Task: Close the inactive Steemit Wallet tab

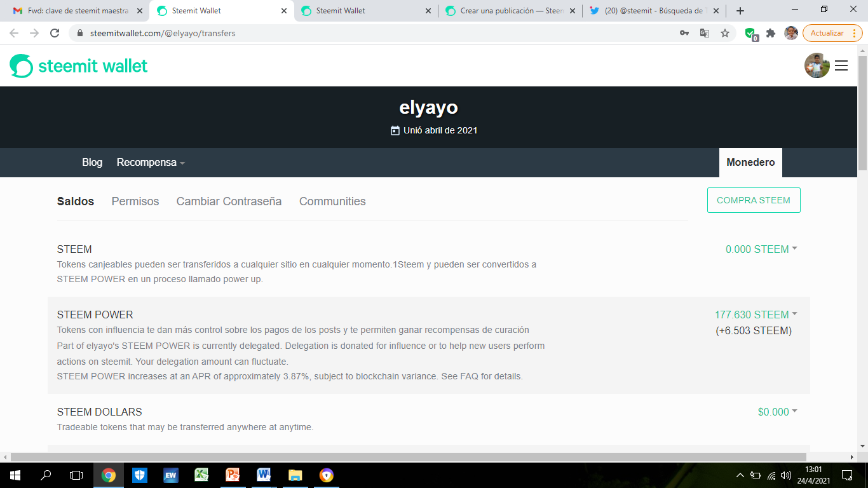Action: 428,11
